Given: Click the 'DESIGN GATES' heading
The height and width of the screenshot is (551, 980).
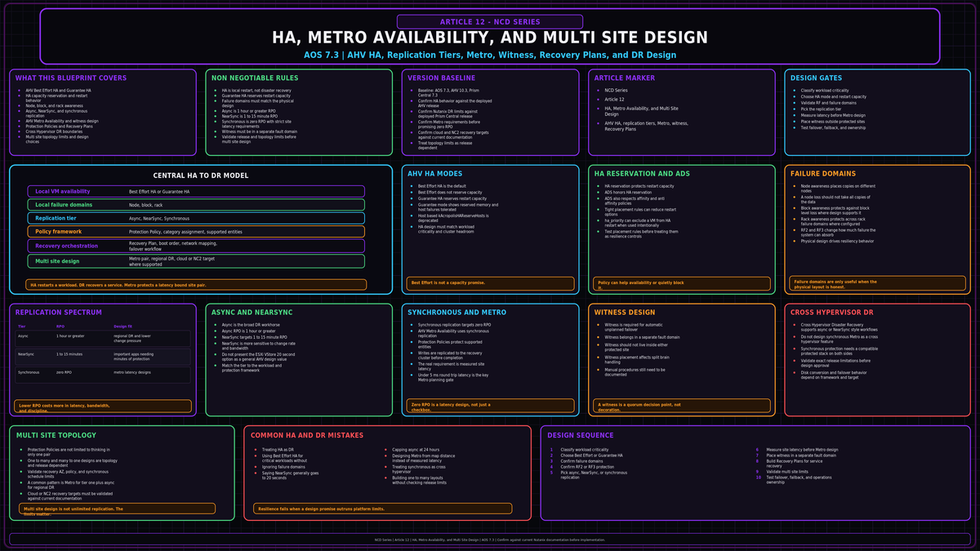Looking at the screenshot, I should click(817, 78).
